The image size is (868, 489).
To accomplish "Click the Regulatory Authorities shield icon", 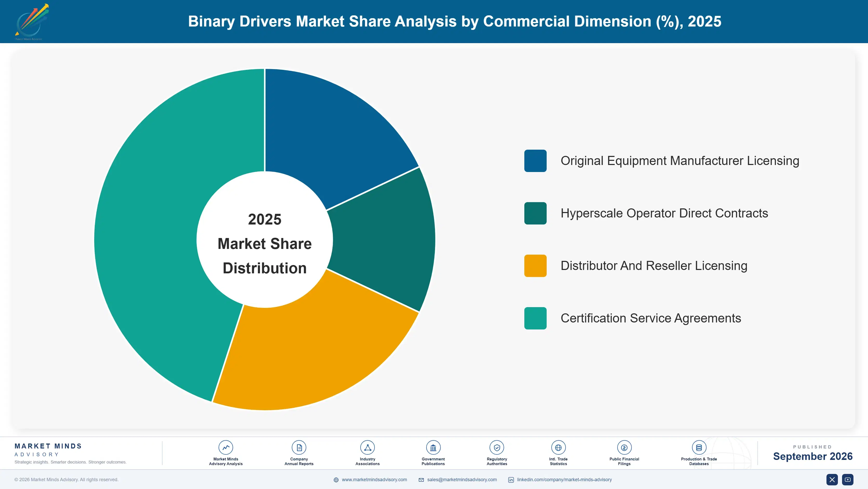I will (x=497, y=447).
